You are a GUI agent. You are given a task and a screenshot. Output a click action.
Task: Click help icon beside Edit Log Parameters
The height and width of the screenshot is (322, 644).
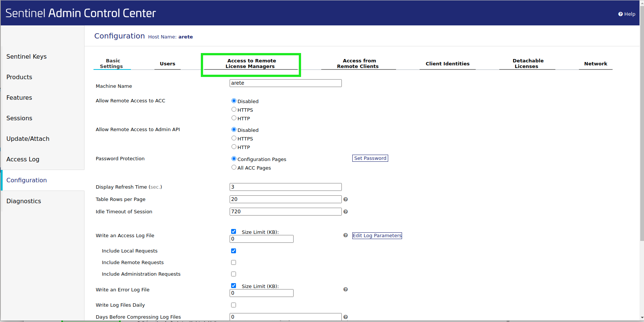point(346,235)
